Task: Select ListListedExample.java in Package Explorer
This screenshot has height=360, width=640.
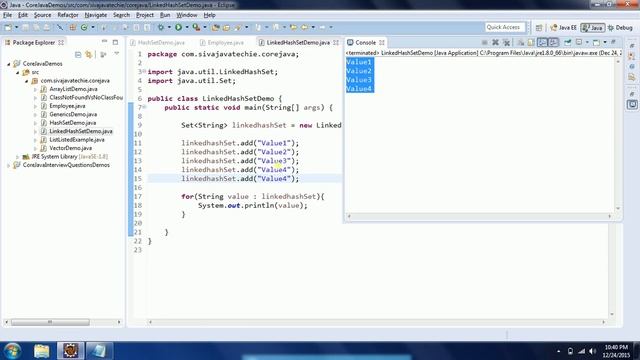Action: tap(77, 140)
